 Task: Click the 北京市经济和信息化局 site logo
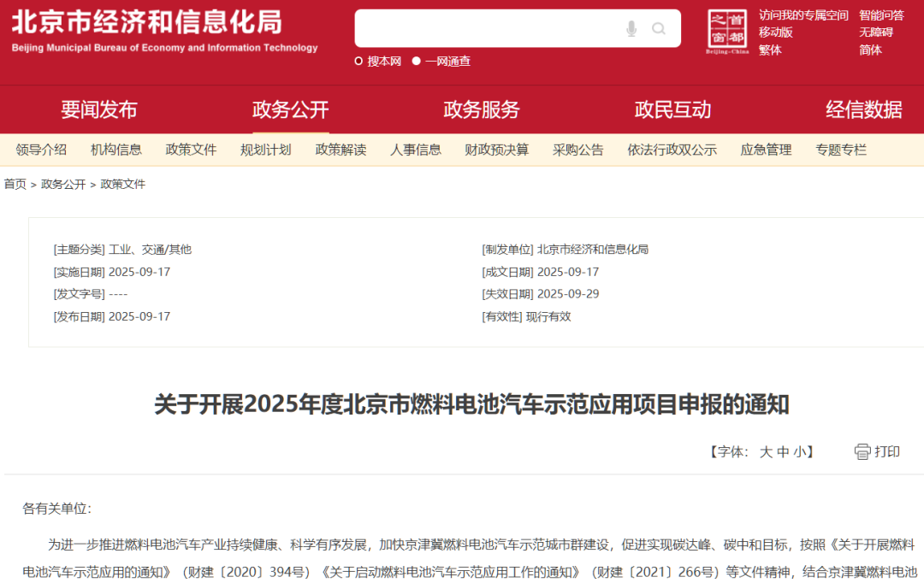pyautogui.click(x=164, y=31)
